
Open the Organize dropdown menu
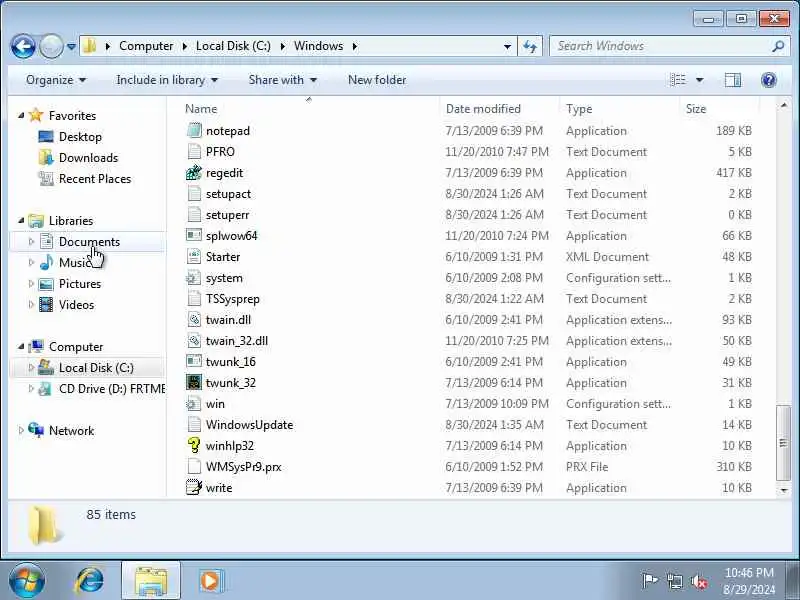56,80
